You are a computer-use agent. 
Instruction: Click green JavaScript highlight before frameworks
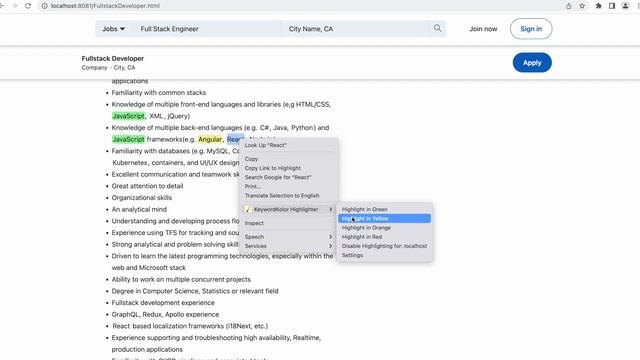point(129,139)
